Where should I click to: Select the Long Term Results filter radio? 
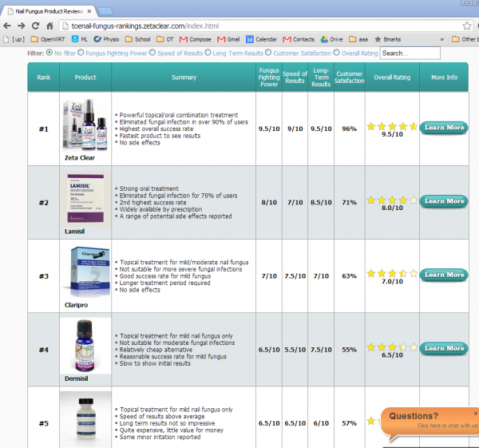pyautogui.click(x=208, y=53)
